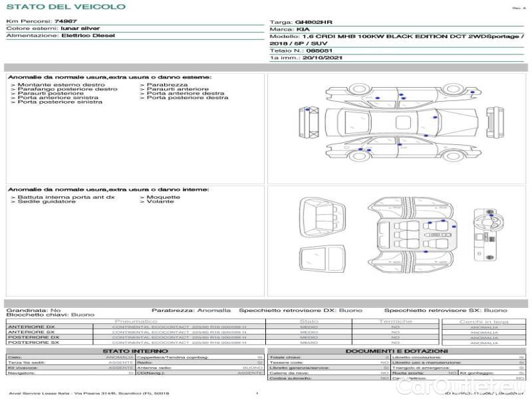This screenshot has height=399, width=532.
Task: Select the 'Totale chiavi:' row label
Action: pos(285,357)
